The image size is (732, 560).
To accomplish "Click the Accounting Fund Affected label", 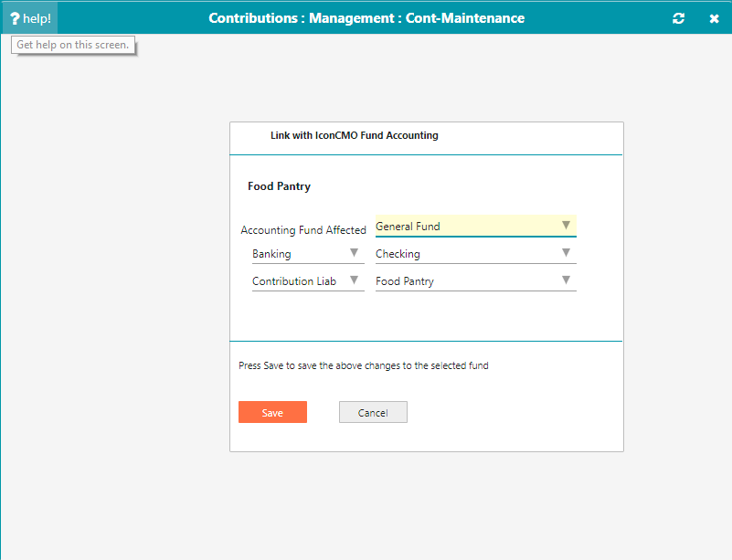I will tap(303, 230).
